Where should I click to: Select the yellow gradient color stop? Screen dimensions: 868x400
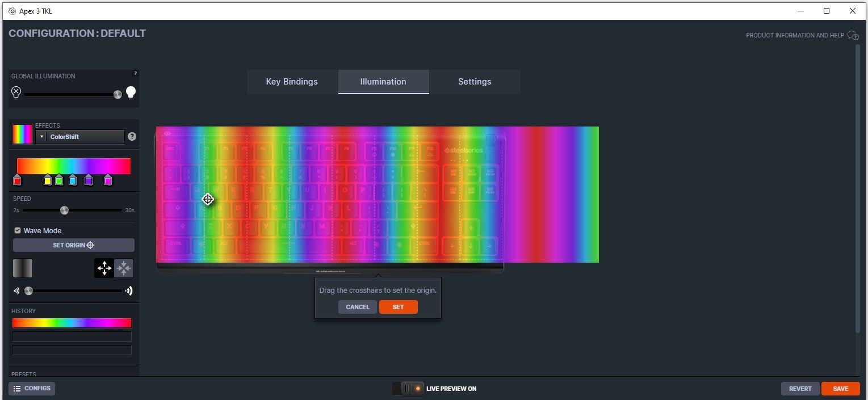[48, 180]
